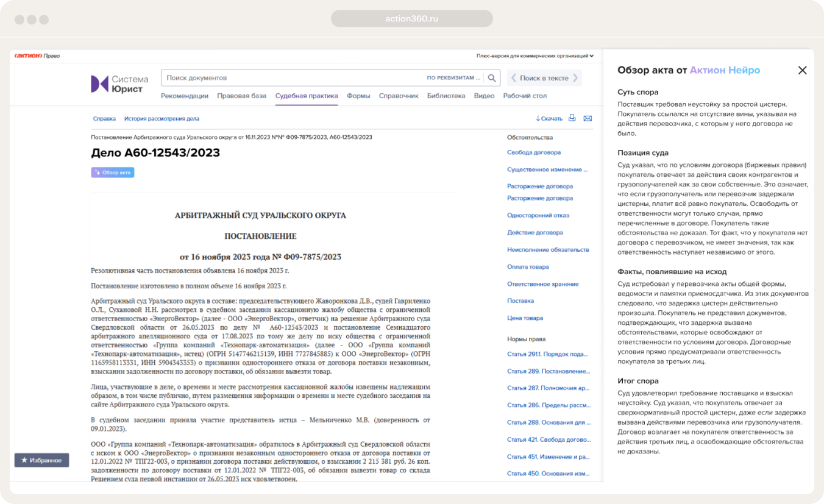This screenshot has height=504, width=824.
Task: Open the Формы tab
Action: (x=358, y=96)
